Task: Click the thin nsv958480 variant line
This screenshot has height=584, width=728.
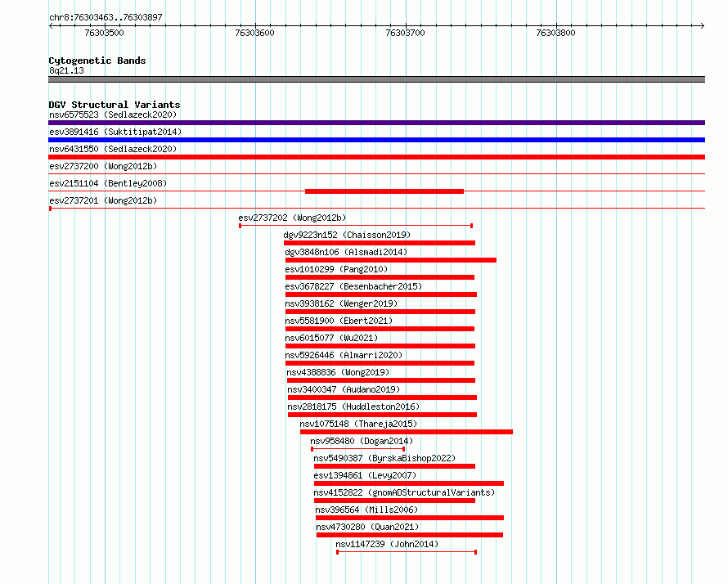Action: pos(358,449)
